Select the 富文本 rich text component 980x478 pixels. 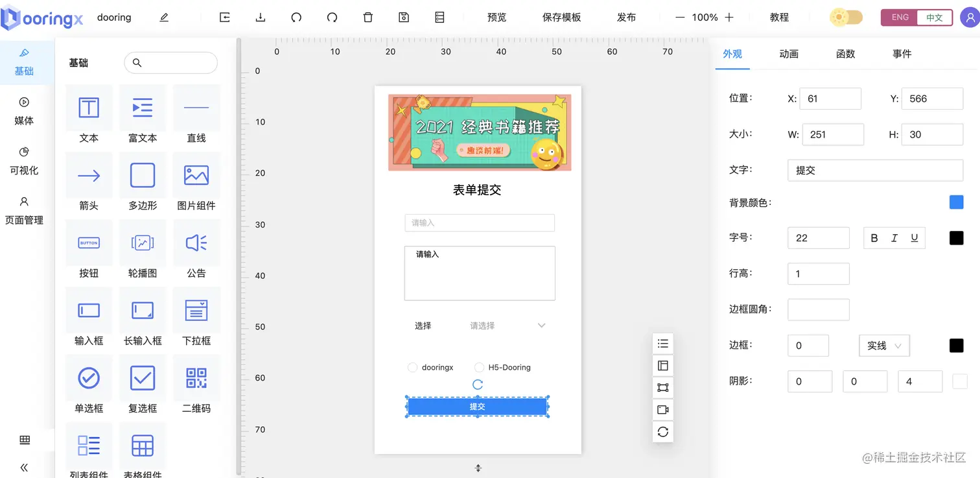tap(143, 115)
